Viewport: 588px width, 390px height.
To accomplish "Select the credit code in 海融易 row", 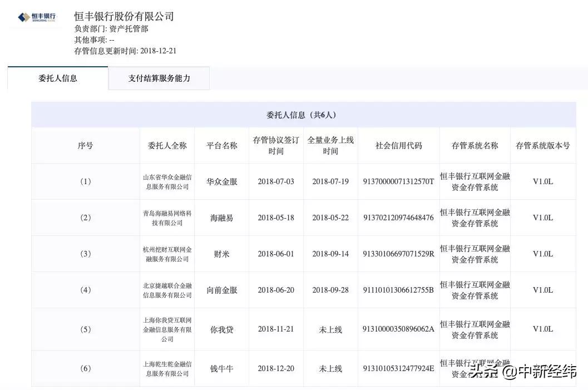I will 399,218.
